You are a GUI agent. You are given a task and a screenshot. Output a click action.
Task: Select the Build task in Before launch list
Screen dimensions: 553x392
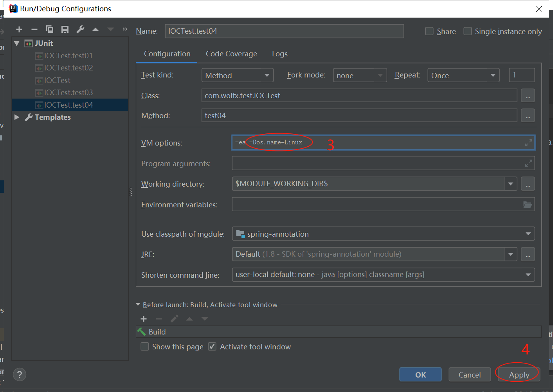coord(339,332)
